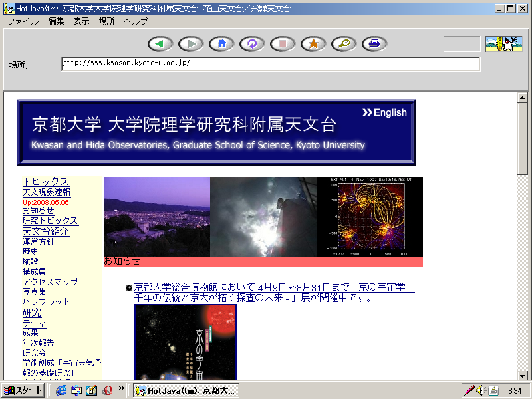This screenshot has width=532, height=399.
Task: Switch to the English version link
Action: [384, 112]
